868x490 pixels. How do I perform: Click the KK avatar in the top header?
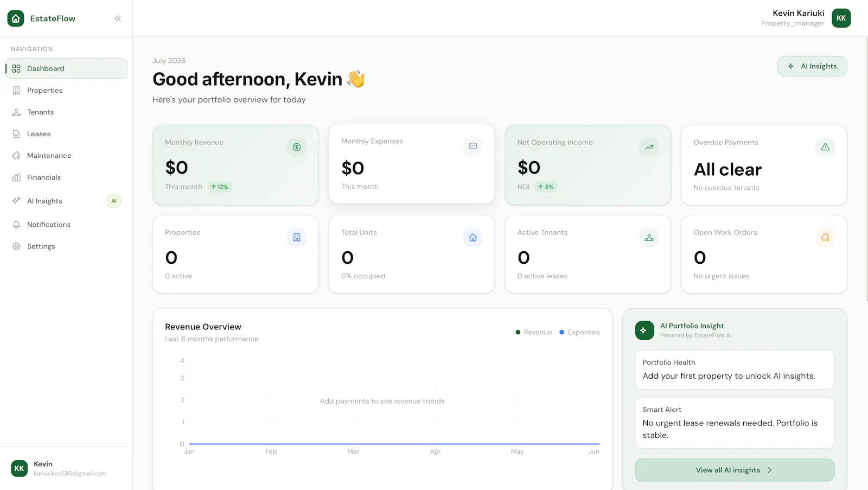point(841,18)
